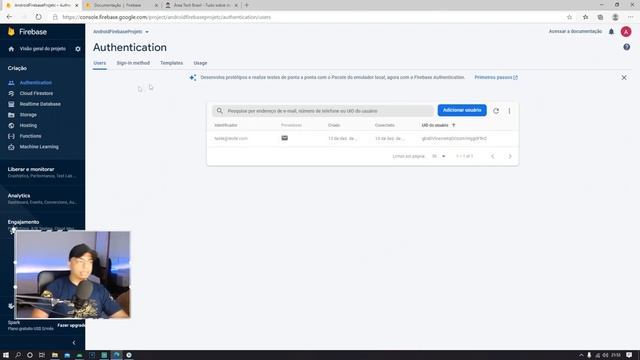The height and width of the screenshot is (360, 640).
Task: Select the teste@teste.com user row
Action: [362, 138]
